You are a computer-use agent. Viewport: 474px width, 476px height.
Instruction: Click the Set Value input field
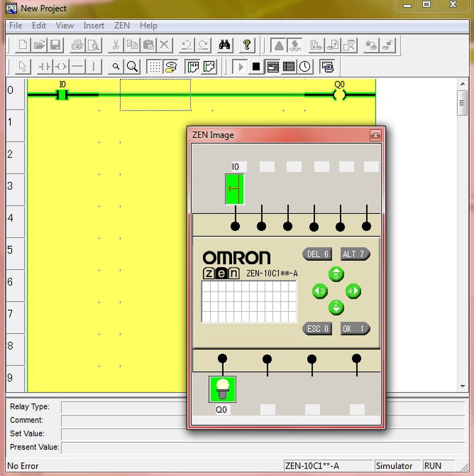[x=263, y=434]
